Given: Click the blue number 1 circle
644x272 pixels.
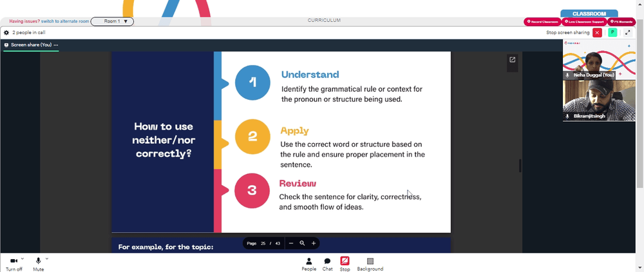Looking at the screenshot, I should pos(252,83).
